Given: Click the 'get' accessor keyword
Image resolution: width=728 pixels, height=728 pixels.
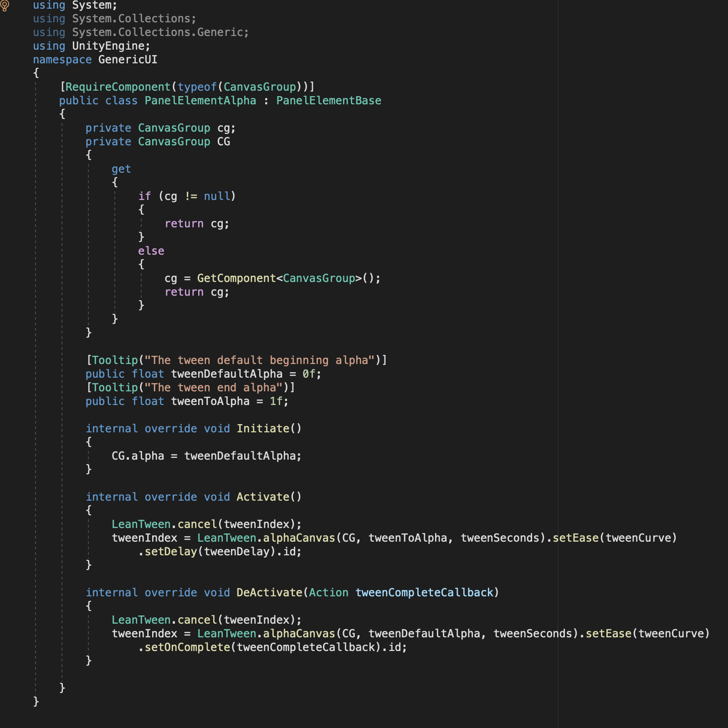Looking at the screenshot, I should coord(121,169).
